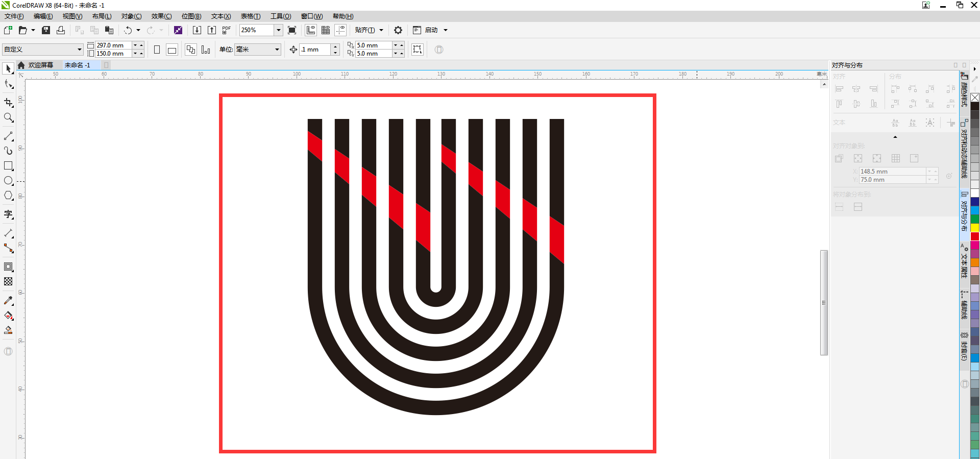Open the 250% zoom level dropdown
The image size is (980, 459).
tap(279, 30)
